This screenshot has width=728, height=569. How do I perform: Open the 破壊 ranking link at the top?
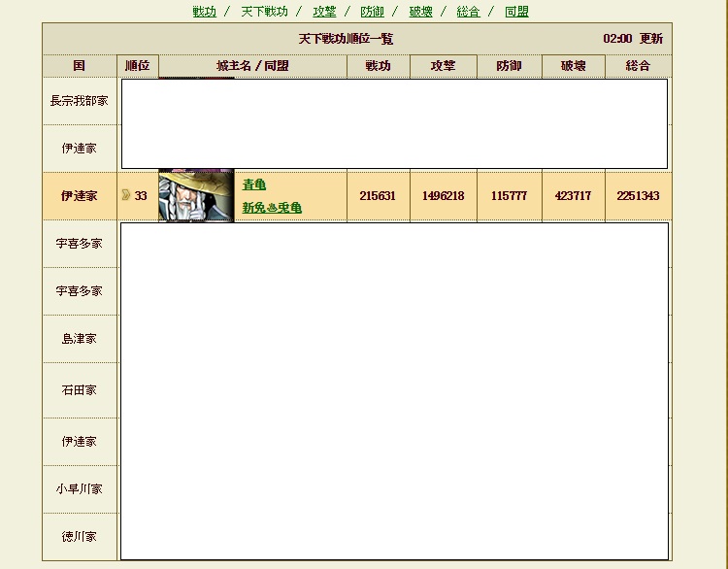(420, 12)
